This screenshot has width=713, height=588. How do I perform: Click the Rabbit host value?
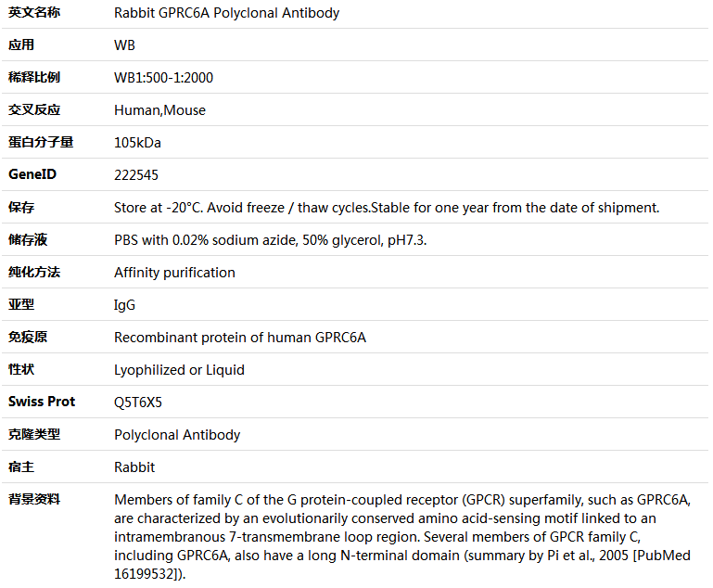coord(134,467)
